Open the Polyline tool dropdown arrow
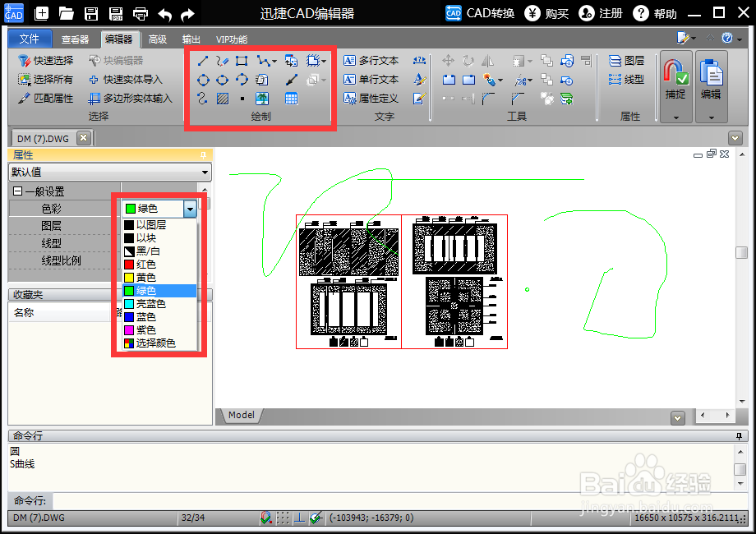The image size is (756, 534). [274, 62]
